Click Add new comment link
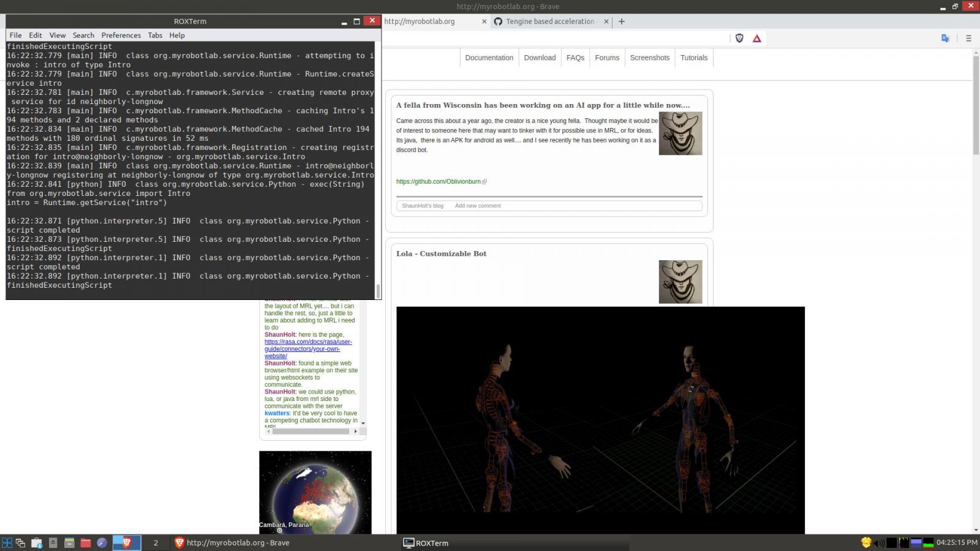 point(478,206)
